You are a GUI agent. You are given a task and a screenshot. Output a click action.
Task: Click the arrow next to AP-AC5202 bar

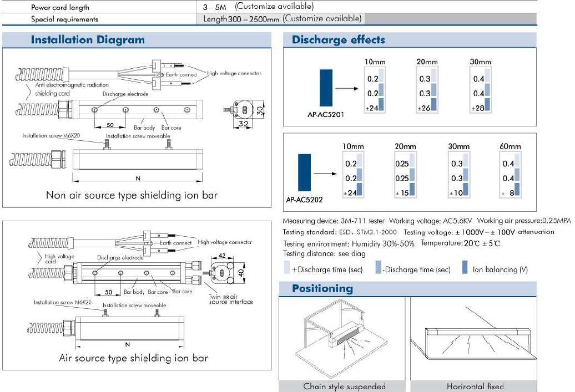pos(325,173)
